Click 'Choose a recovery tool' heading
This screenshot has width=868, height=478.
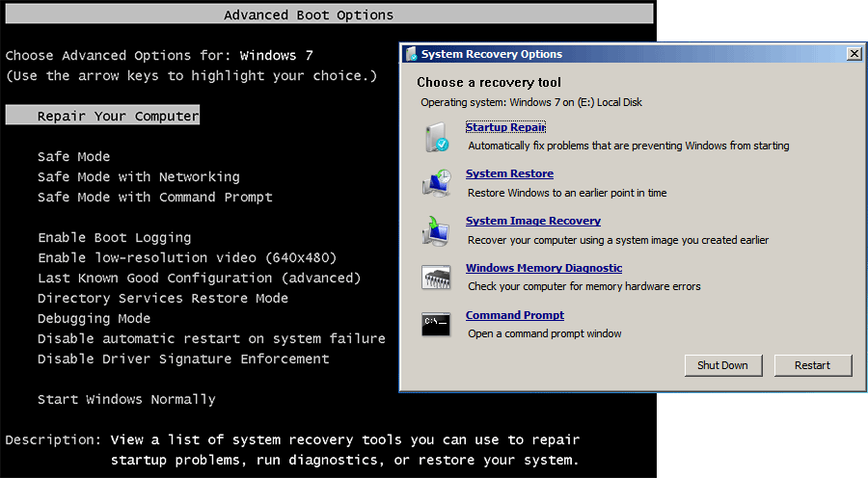(489, 83)
